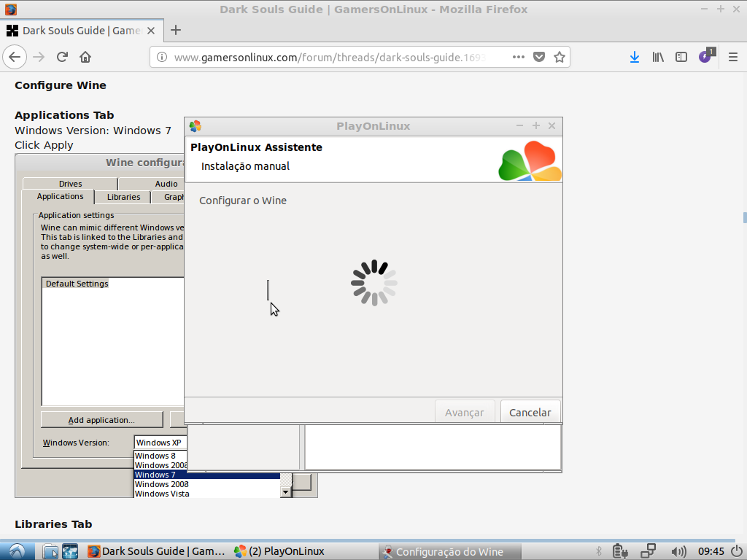Click the Firefox logo in the window title bar
747x560 pixels.
(x=10, y=9)
